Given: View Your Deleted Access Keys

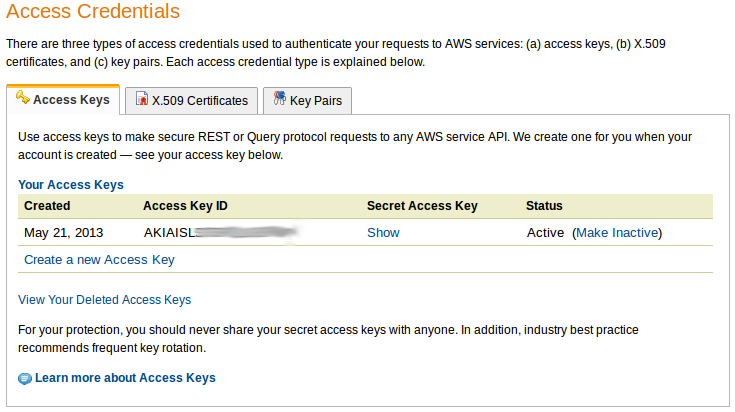Looking at the screenshot, I should point(105,300).
